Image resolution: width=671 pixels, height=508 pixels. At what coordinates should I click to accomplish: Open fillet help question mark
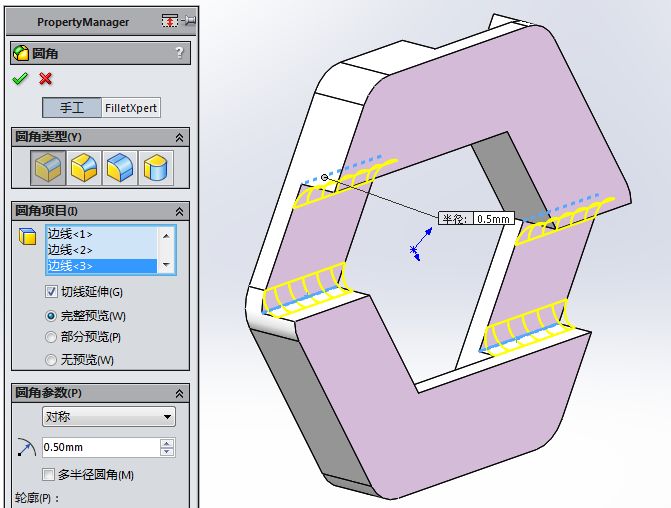(179, 53)
